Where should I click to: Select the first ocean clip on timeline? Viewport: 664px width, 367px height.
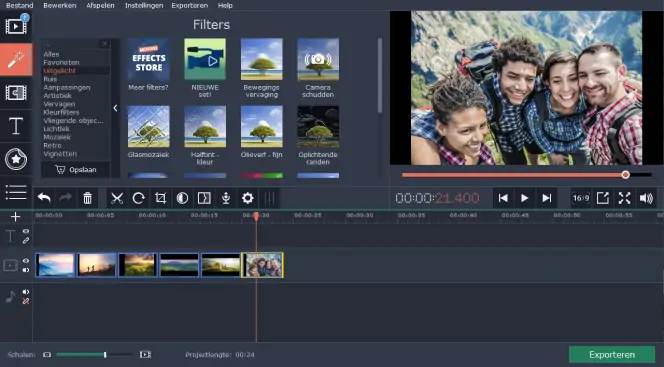pyautogui.click(x=55, y=265)
